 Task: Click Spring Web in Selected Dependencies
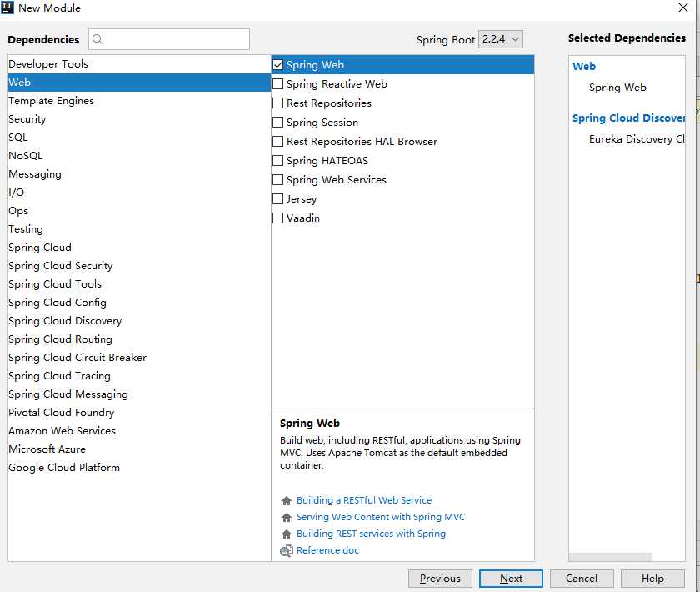(617, 87)
